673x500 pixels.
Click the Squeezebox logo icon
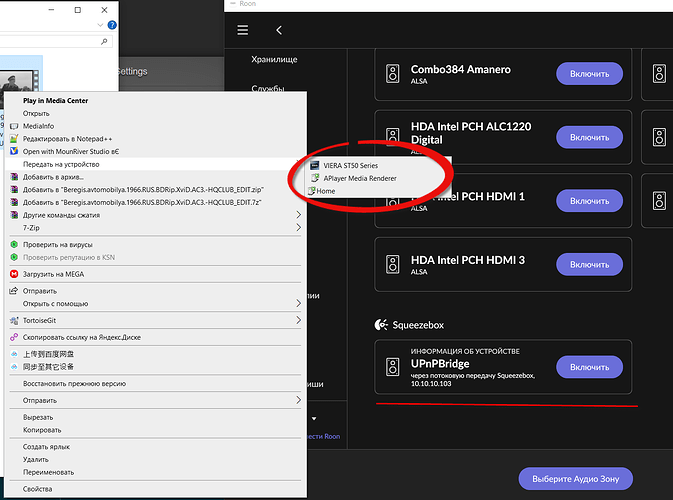(380, 325)
